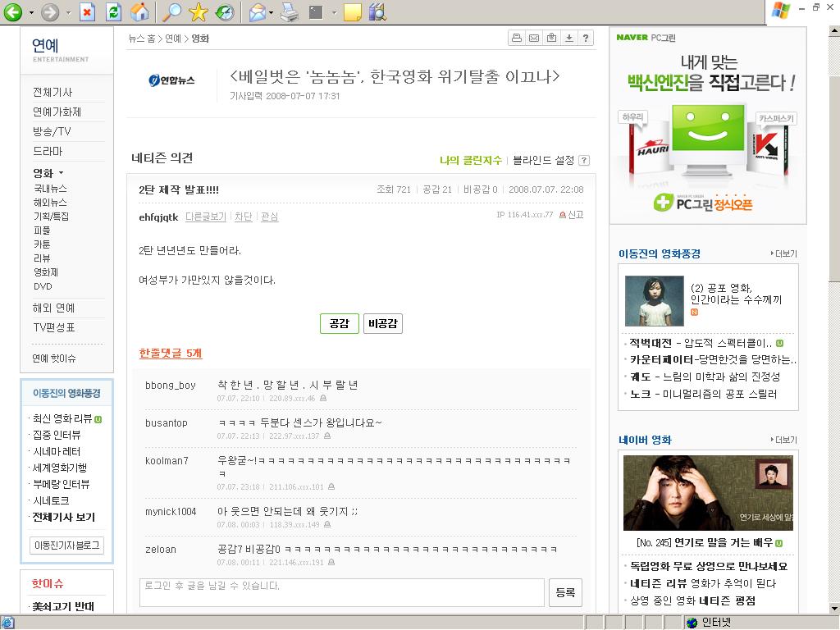Click the gray Forward arrow button
Image resolution: width=840 pixels, height=630 pixels.
pos(50,11)
